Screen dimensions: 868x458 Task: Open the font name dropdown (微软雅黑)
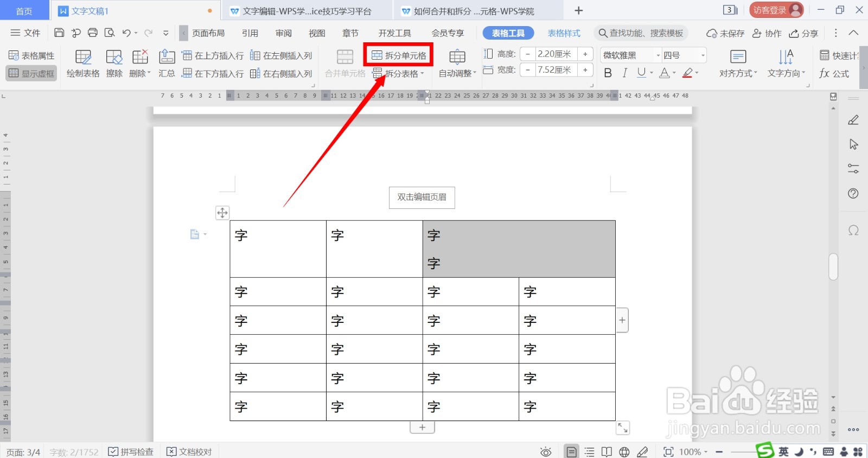(x=659, y=55)
